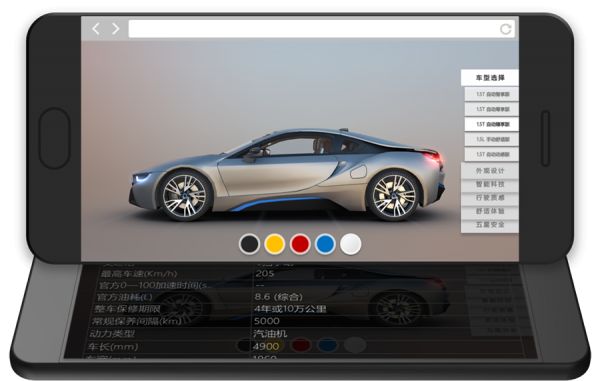The image size is (600, 381).
Task: Choose the yellow paint color swatch
Action: click(x=275, y=244)
